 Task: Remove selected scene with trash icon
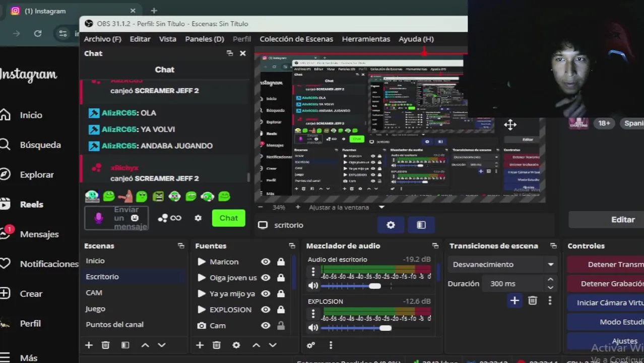coord(105,345)
